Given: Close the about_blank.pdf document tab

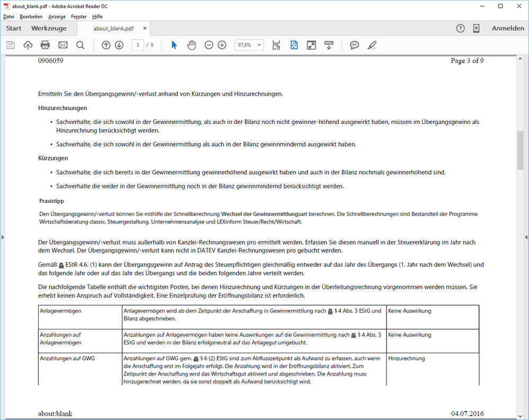Looking at the screenshot, I should (144, 28).
